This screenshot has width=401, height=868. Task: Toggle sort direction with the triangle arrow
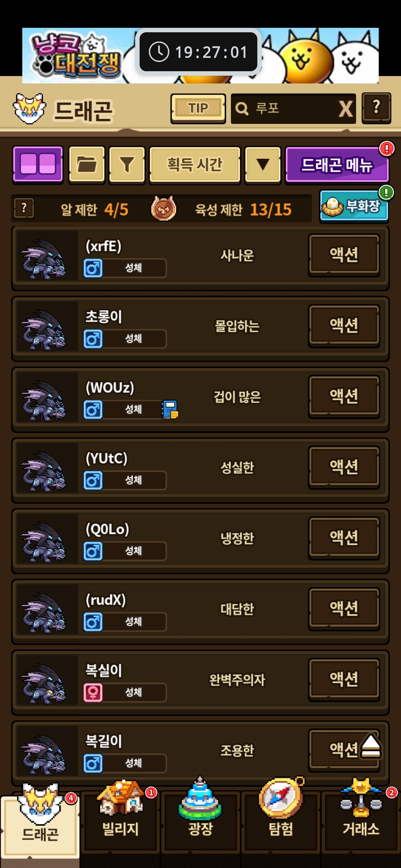(x=263, y=164)
